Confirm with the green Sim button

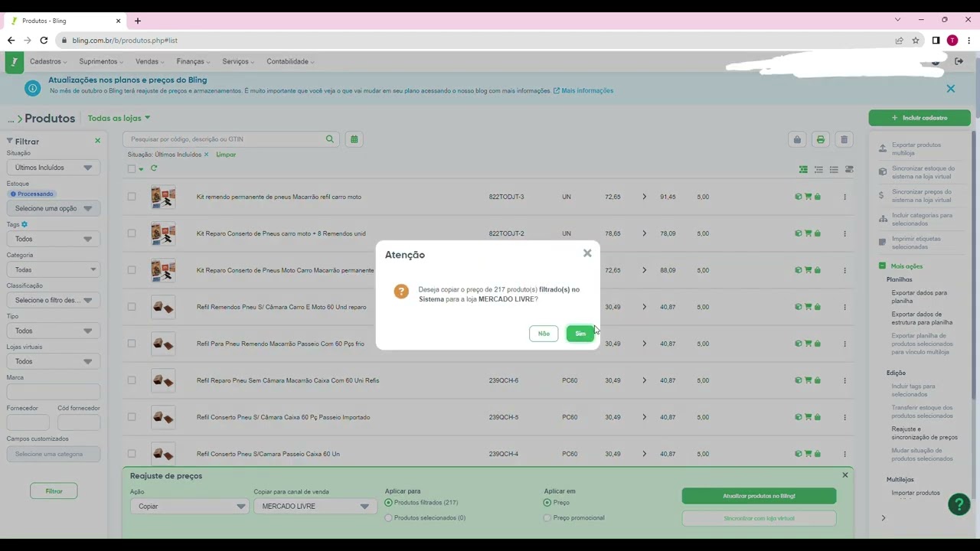click(580, 334)
